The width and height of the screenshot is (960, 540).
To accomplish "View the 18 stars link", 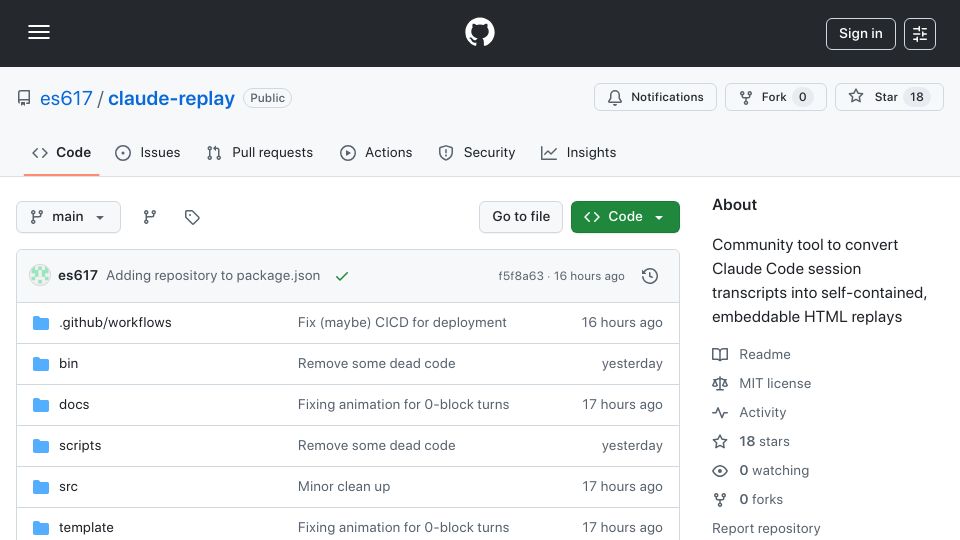I will [x=764, y=441].
